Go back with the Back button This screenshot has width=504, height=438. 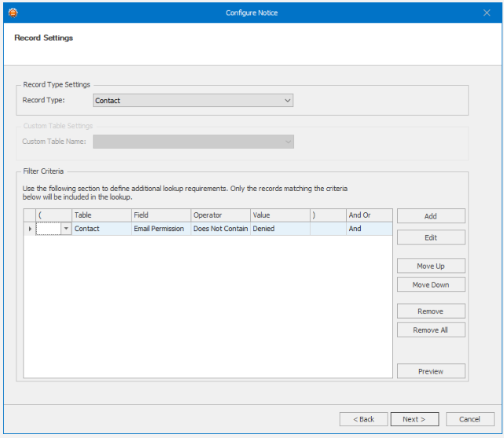(x=363, y=419)
